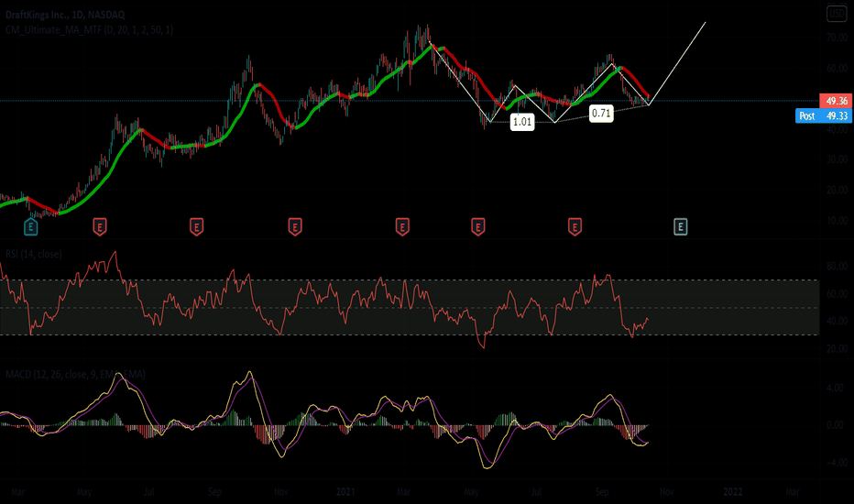Click the 2022 label on time axis
854x504 pixels.
733,492
